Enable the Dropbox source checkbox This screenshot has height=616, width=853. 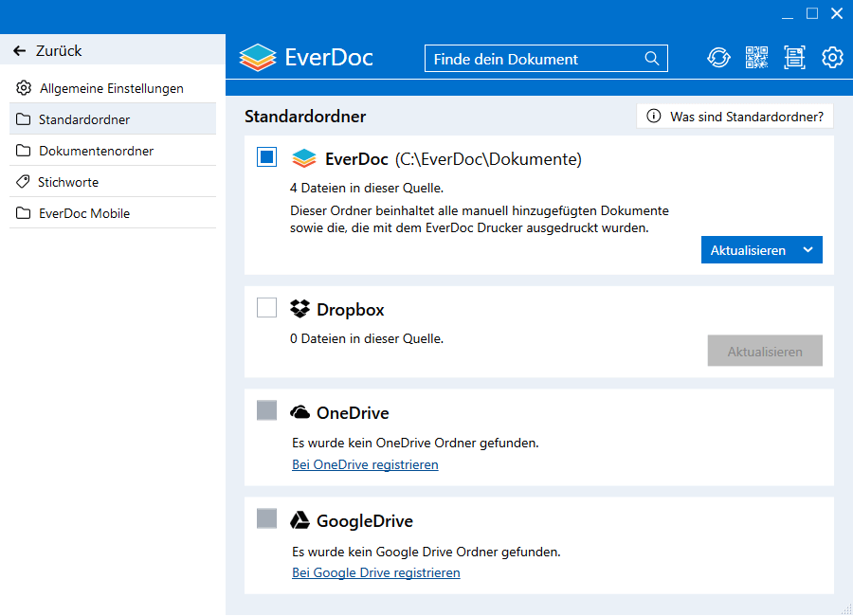pyautogui.click(x=266, y=308)
